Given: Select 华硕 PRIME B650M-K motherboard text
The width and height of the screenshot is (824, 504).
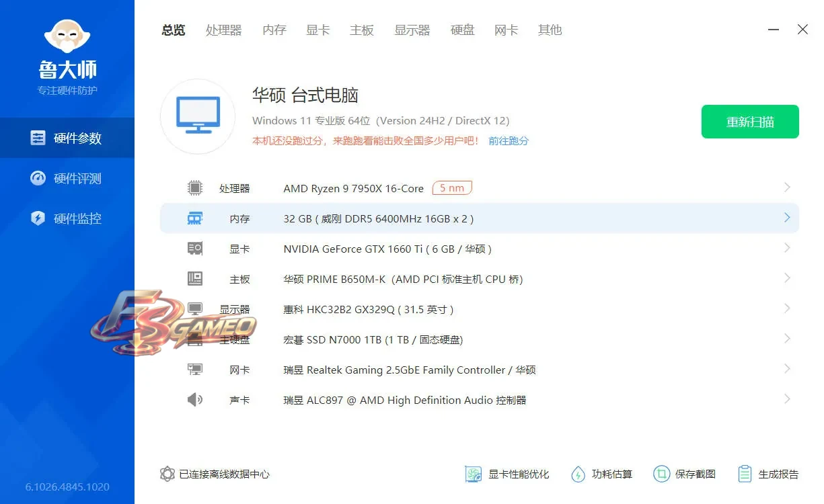Looking at the screenshot, I should [x=403, y=280].
